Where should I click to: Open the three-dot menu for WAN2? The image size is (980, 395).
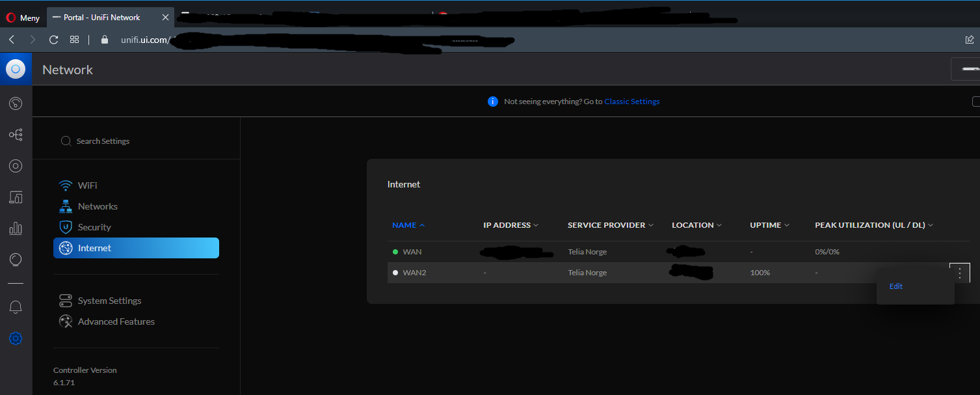click(x=960, y=273)
